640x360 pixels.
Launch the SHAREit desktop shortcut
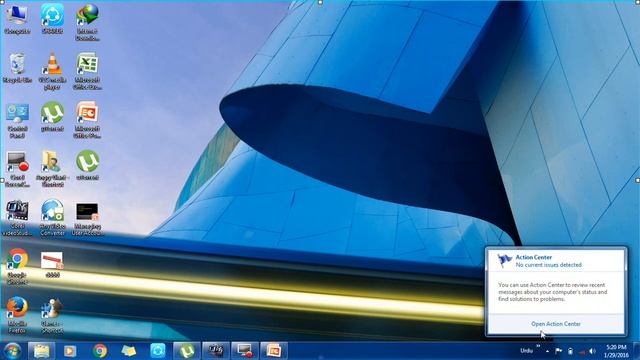click(x=52, y=19)
